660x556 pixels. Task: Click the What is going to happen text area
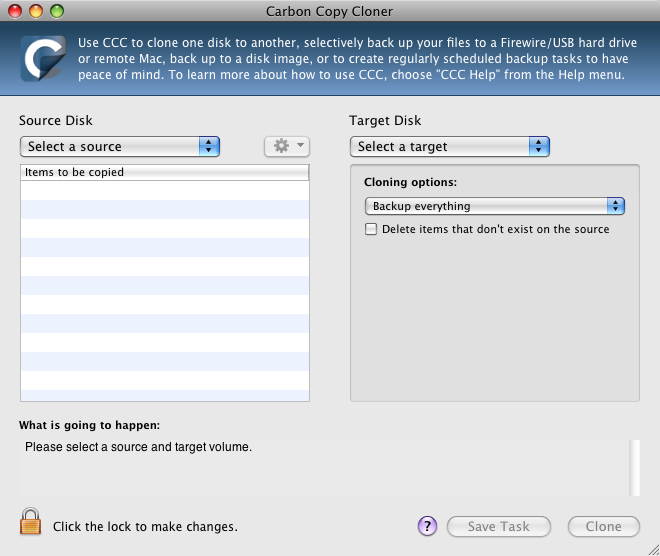(x=320, y=466)
